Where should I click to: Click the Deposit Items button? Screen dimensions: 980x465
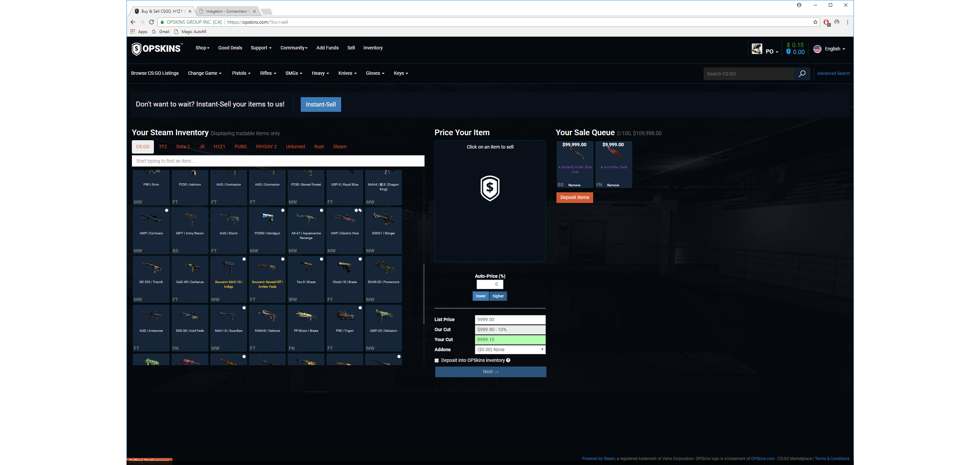coord(574,198)
